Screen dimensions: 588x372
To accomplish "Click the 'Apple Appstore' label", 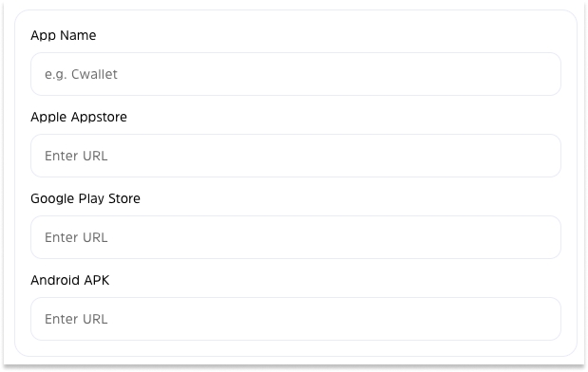I will (79, 118).
